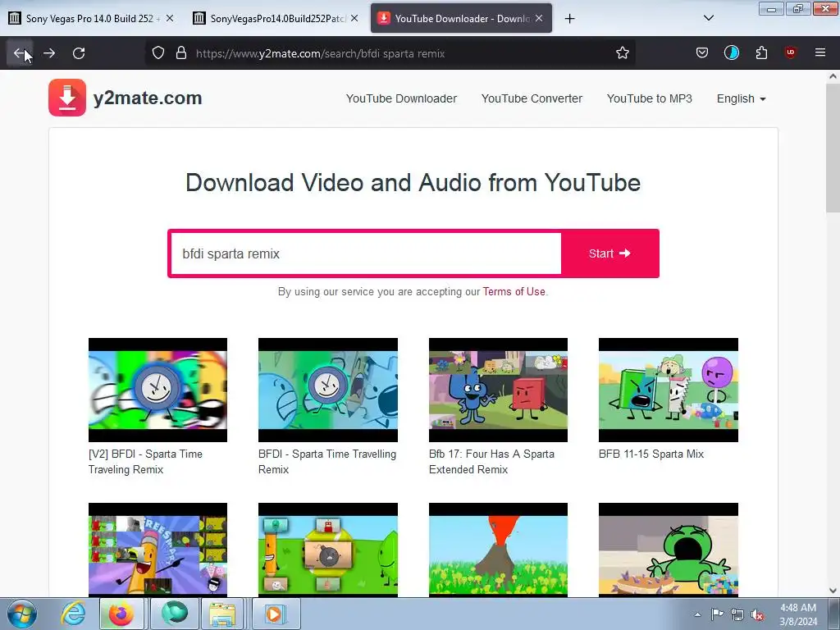Open the pencil Freesmart collage video thumbnail
The image size is (840, 630).
(157, 550)
